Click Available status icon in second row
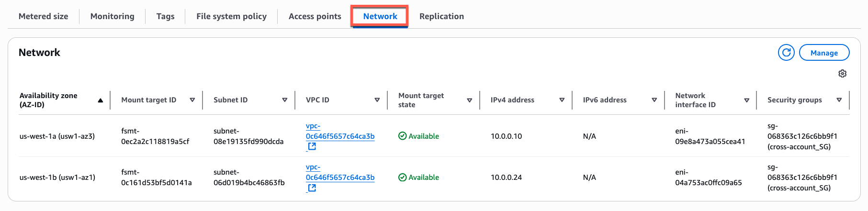 coord(402,177)
